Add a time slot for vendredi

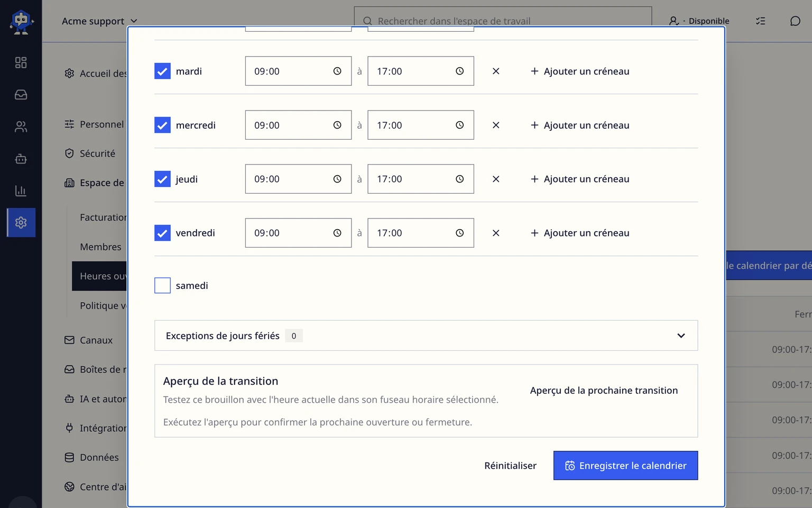tap(580, 233)
